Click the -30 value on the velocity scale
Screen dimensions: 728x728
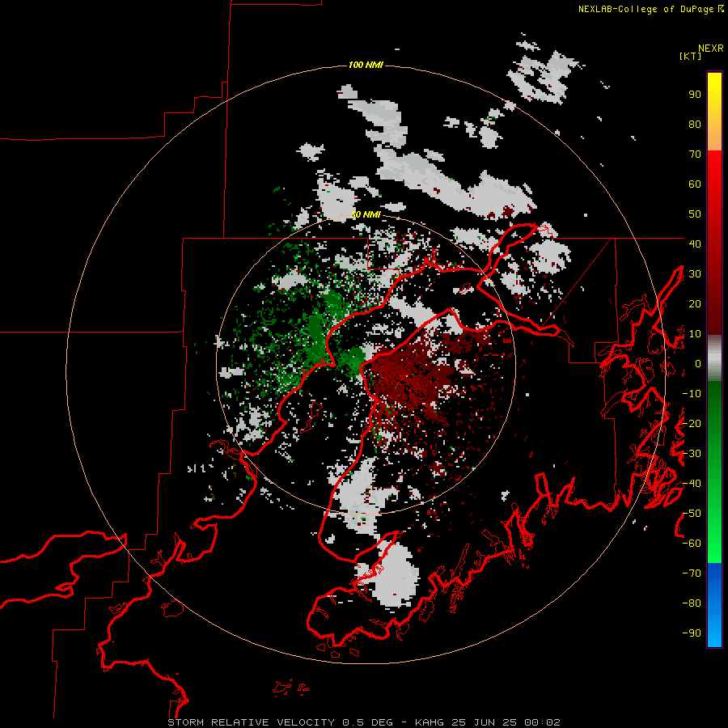click(692, 454)
